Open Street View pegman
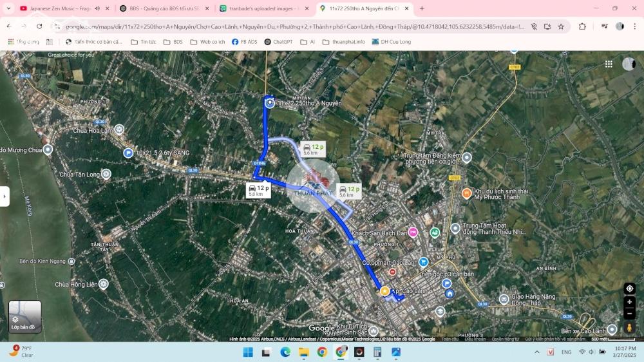 pyautogui.click(x=629, y=327)
